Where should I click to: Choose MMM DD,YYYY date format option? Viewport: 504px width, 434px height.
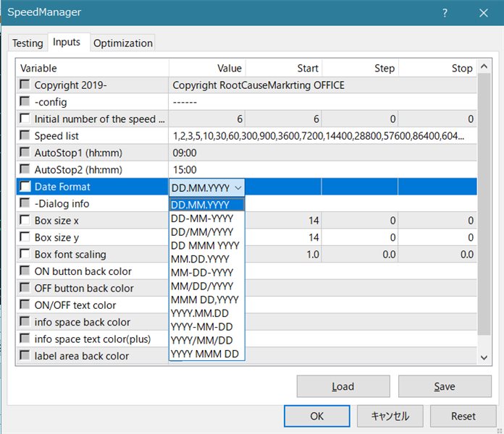click(206, 299)
